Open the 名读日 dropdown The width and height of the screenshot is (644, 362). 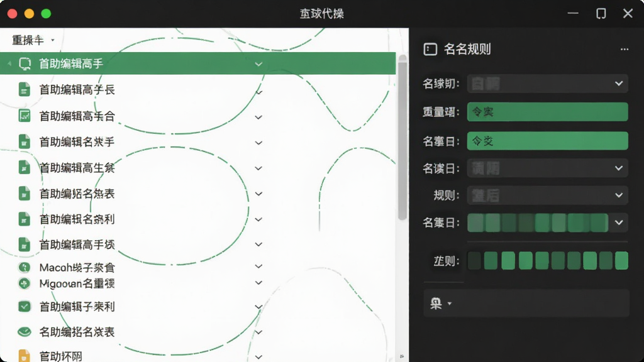pyautogui.click(x=548, y=168)
